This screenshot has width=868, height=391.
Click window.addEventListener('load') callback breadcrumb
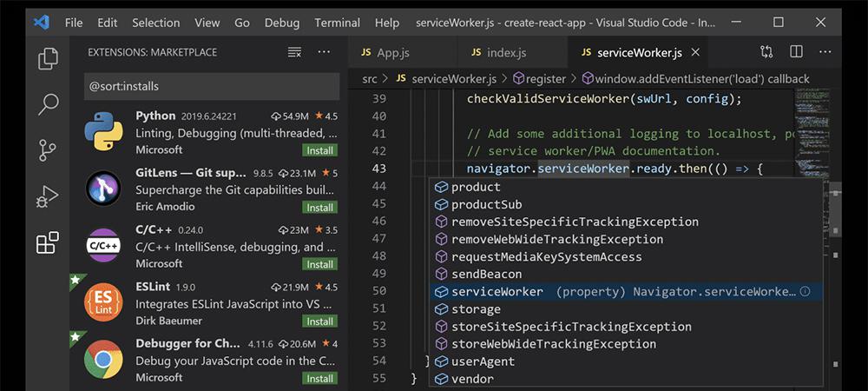point(696,79)
